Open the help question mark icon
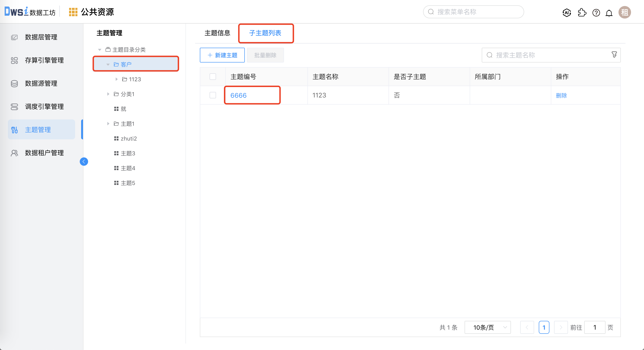 [x=596, y=13]
